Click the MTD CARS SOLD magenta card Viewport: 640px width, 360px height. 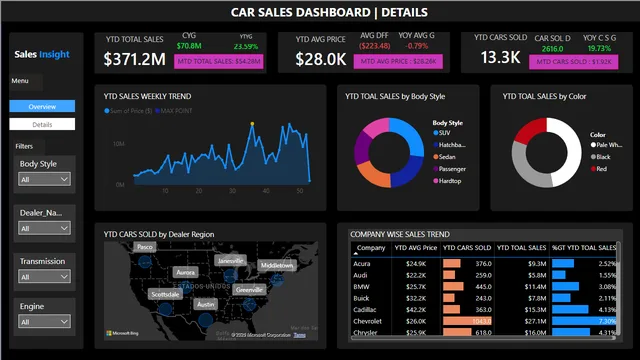point(573,62)
